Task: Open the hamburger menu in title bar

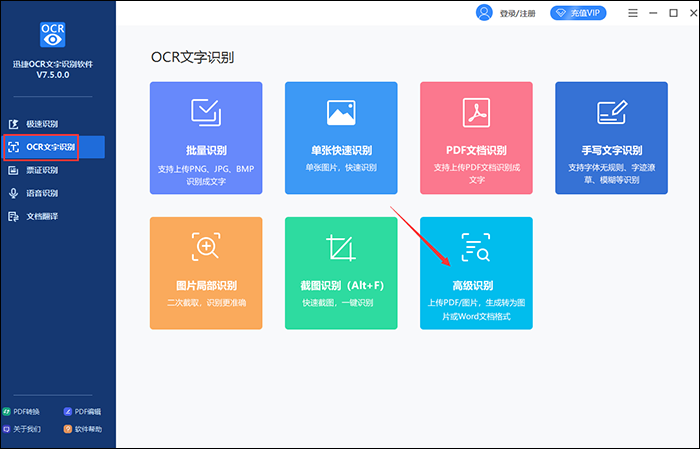Action: pyautogui.click(x=633, y=13)
